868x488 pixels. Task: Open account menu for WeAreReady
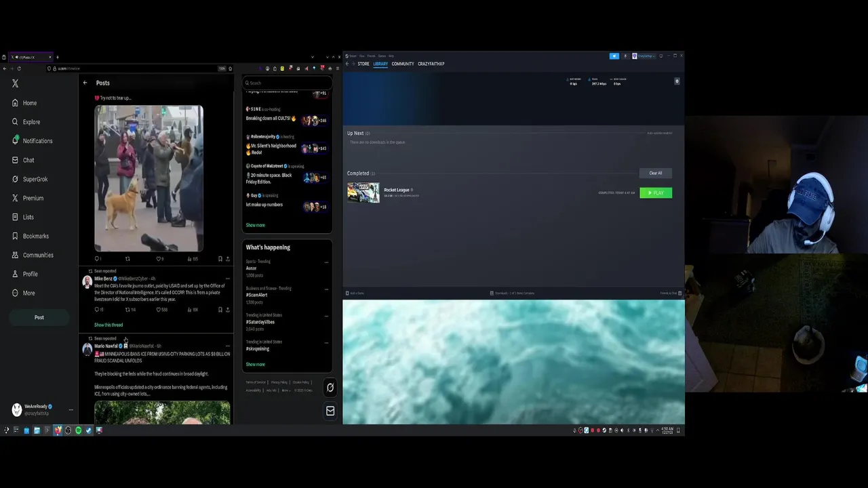coord(42,409)
